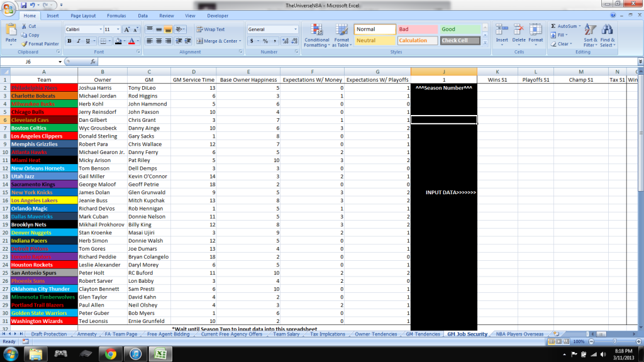Screen dimensions: 644x362
Task: Click the Windows Start orb
Action: tap(11, 354)
